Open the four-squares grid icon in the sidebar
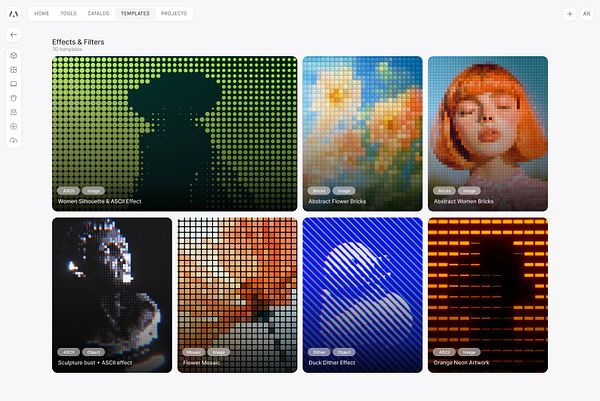600x401 pixels. tap(14, 70)
